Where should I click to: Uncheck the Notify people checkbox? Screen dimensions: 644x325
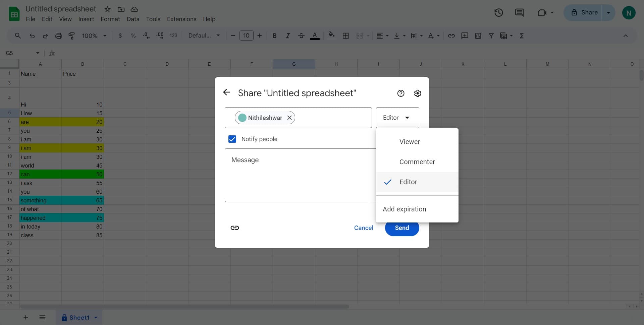232,139
